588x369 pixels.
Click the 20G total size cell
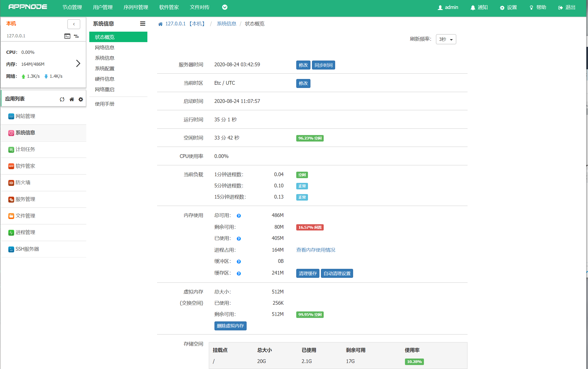pyautogui.click(x=262, y=361)
